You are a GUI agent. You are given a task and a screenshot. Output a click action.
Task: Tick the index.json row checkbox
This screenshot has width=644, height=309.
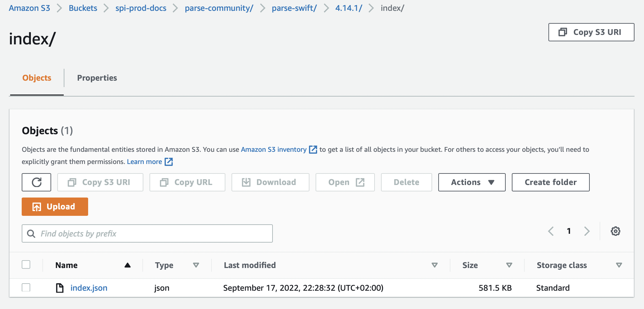tap(26, 287)
